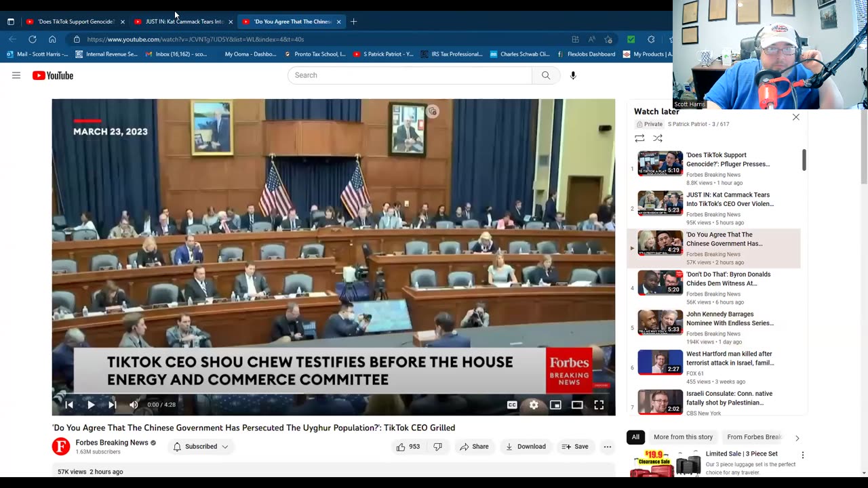
Task: Open more actions menu below video
Action: pyautogui.click(x=608, y=447)
